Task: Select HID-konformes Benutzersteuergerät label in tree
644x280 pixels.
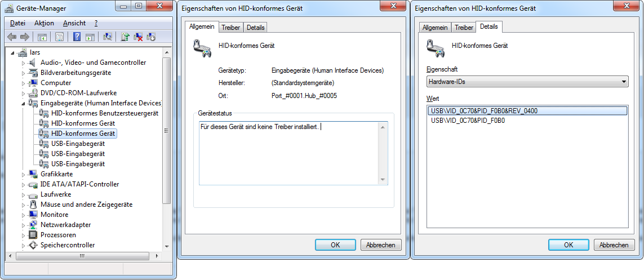Action: click(105, 113)
